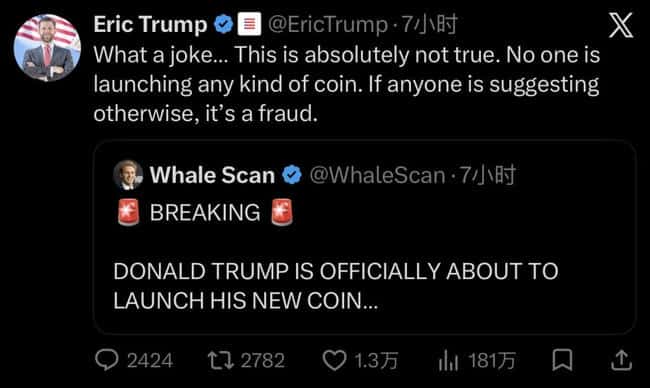This screenshot has height=388, width=650.
Task: Click the 2782 repost count
Action: 263,360
